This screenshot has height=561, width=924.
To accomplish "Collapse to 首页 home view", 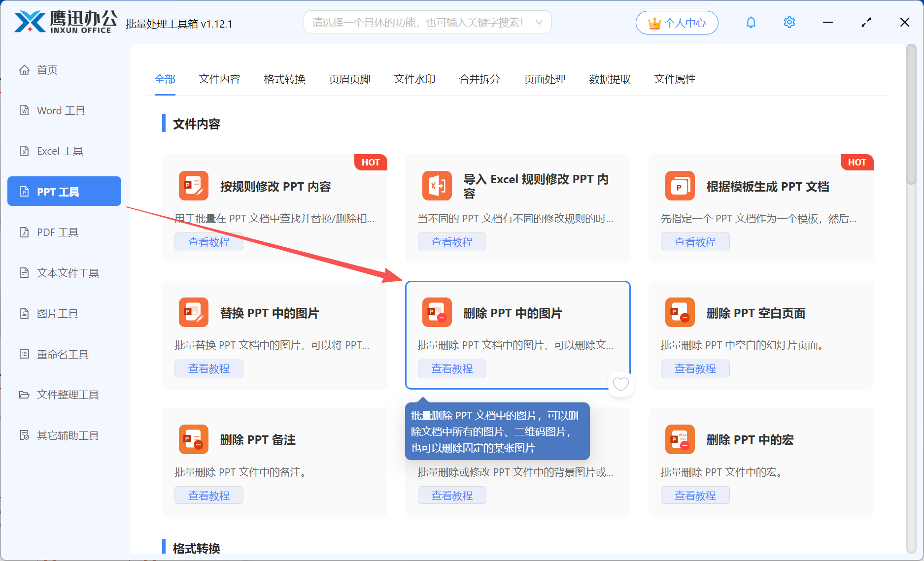I will (47, 69).
